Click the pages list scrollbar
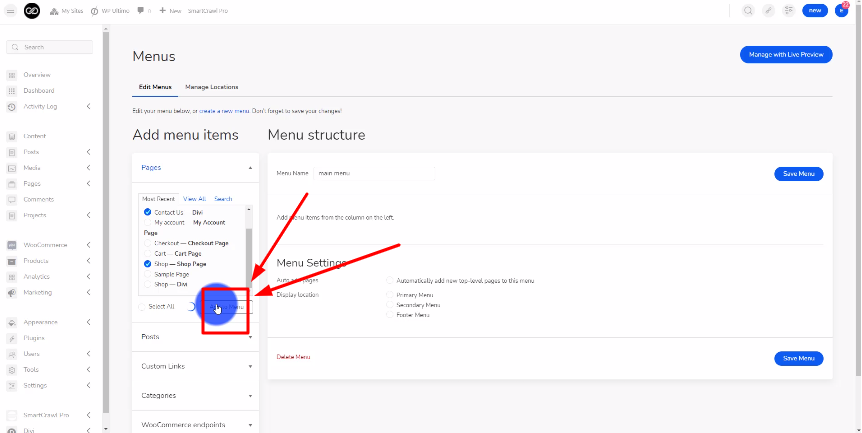The image size is (862, 433). point(248,240)
